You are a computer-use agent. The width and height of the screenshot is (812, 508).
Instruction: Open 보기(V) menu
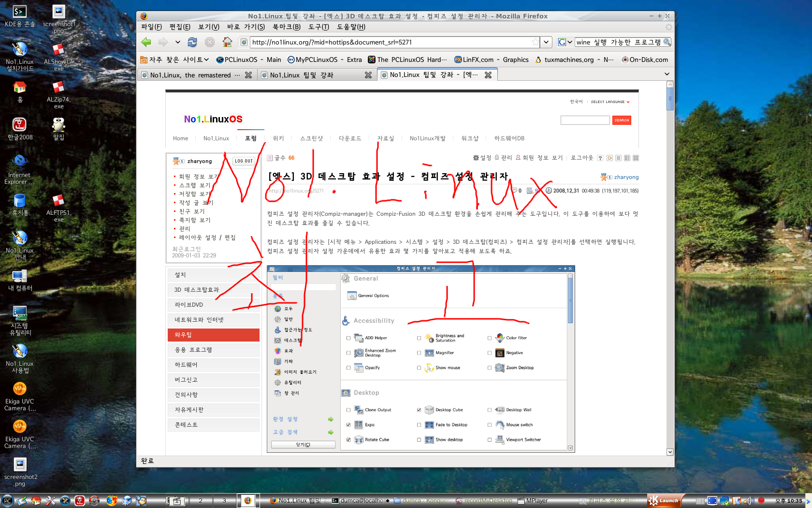pos(209,27)
